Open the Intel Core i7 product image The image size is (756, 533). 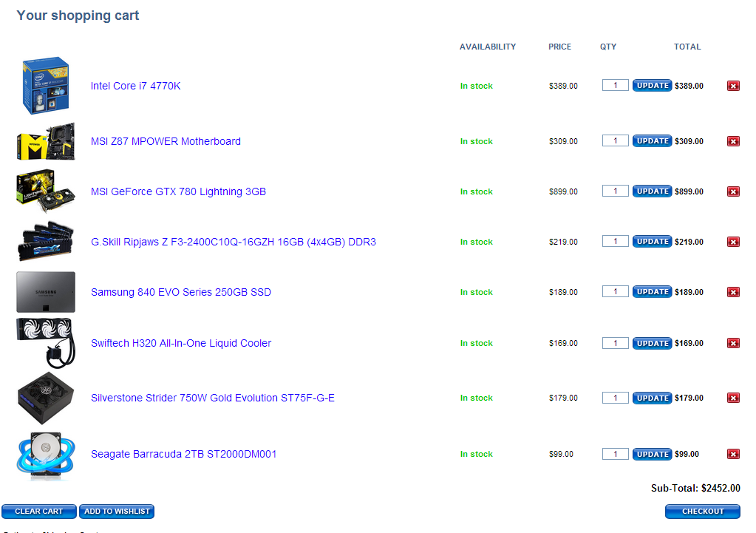[x=46, y=85]
